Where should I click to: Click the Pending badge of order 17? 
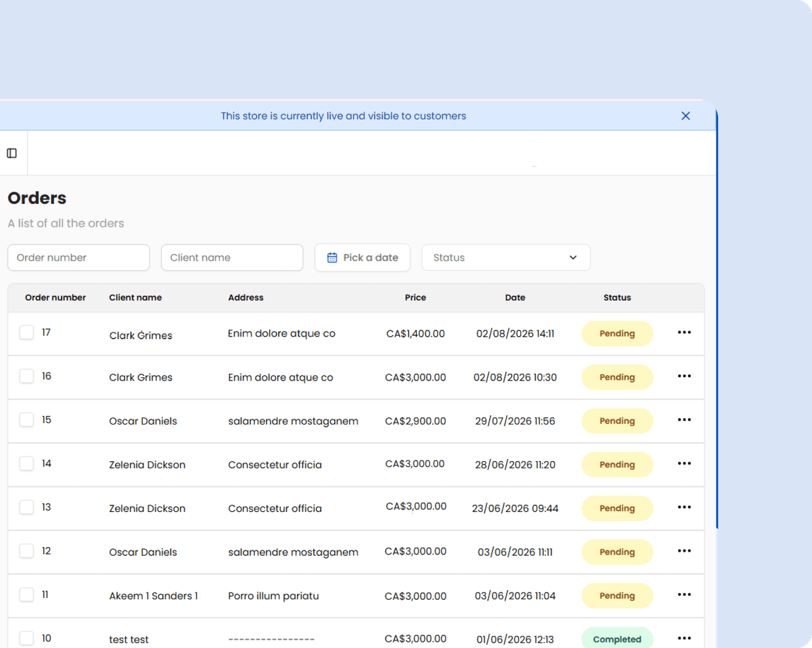617,333
